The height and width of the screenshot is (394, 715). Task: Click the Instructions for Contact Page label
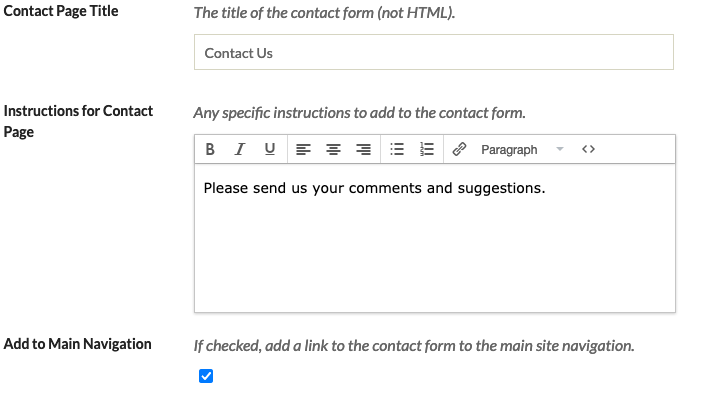pyautogui.click(x=78, y=121)
